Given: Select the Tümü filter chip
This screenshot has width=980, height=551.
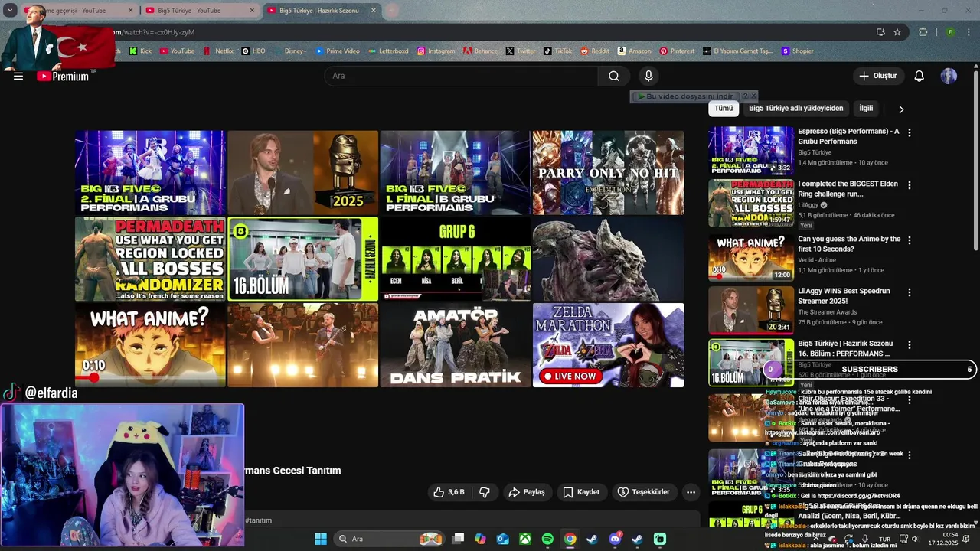Looking at the screenshot, I should coord(724,109).
